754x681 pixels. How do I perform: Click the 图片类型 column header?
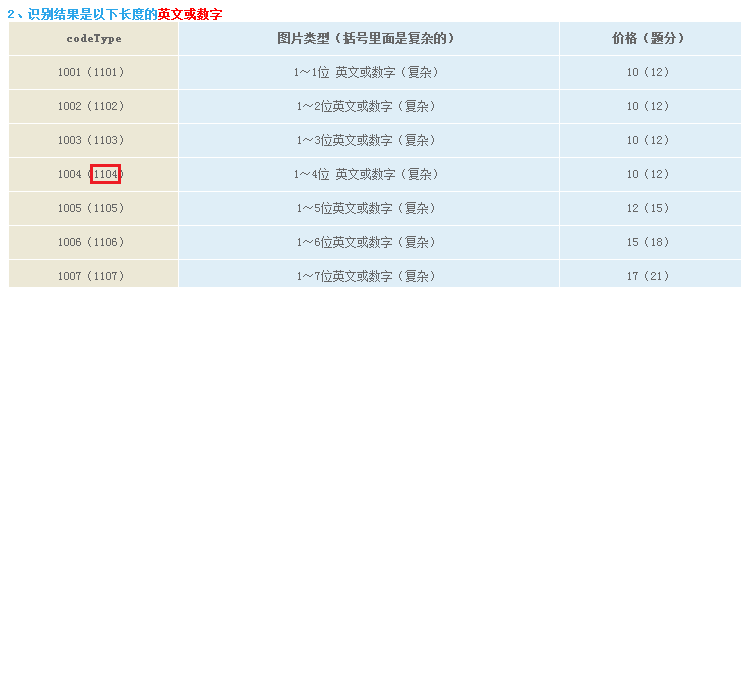click(367, 39)
